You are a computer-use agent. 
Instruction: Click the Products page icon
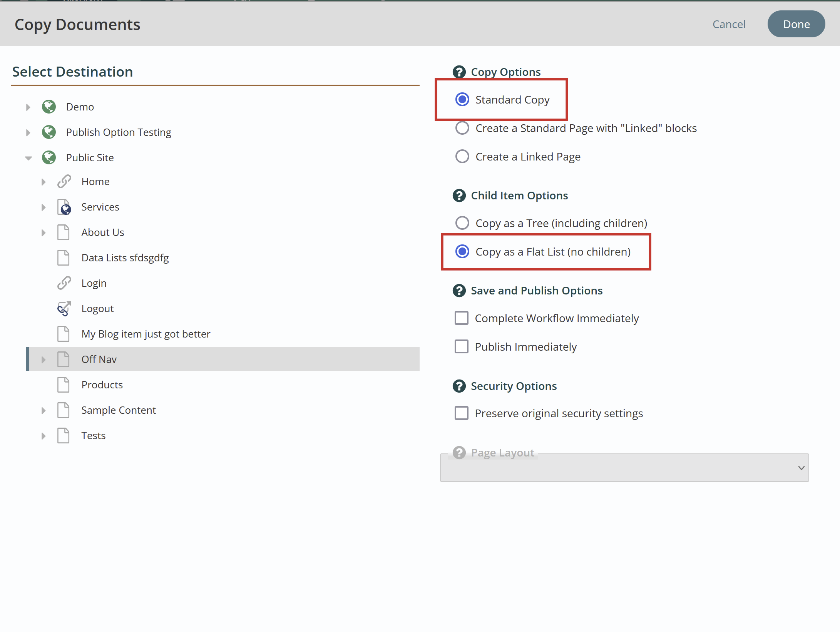click(x=63, y=385)
